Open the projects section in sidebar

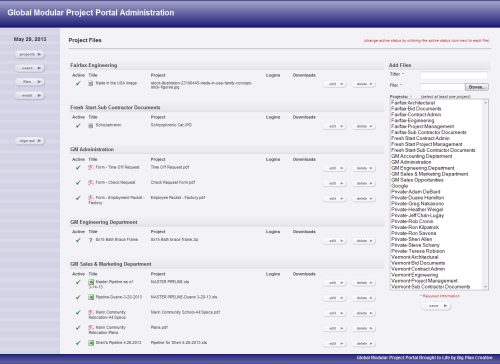click(30, 54)
